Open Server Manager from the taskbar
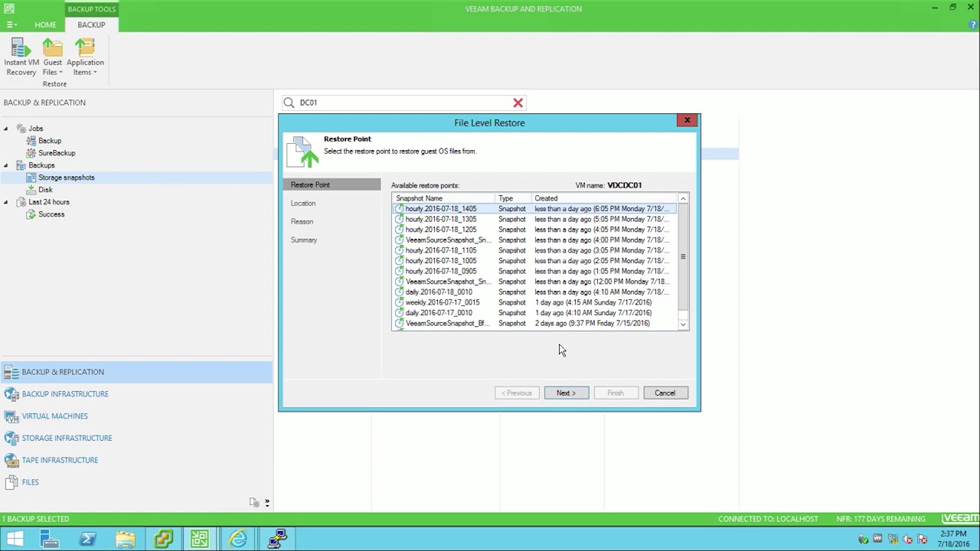This screenshot has width=980, height=551. click(x=50, y=540)
